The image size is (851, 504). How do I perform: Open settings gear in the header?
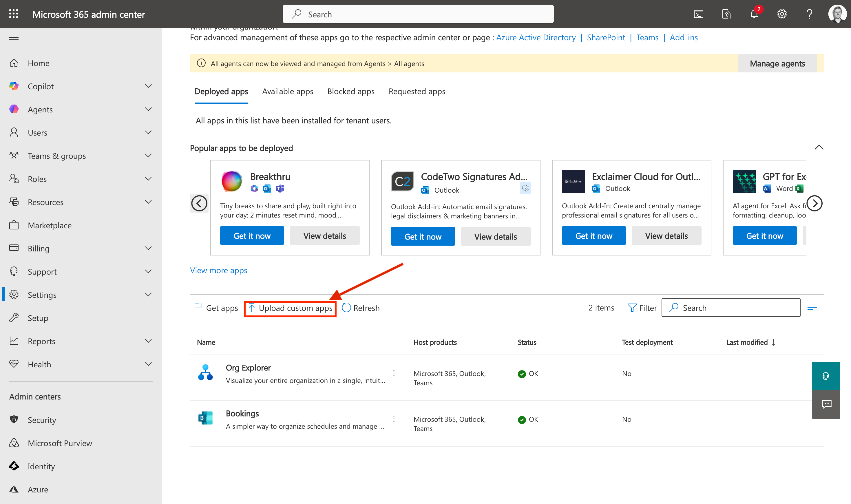[x=782, y=14]
